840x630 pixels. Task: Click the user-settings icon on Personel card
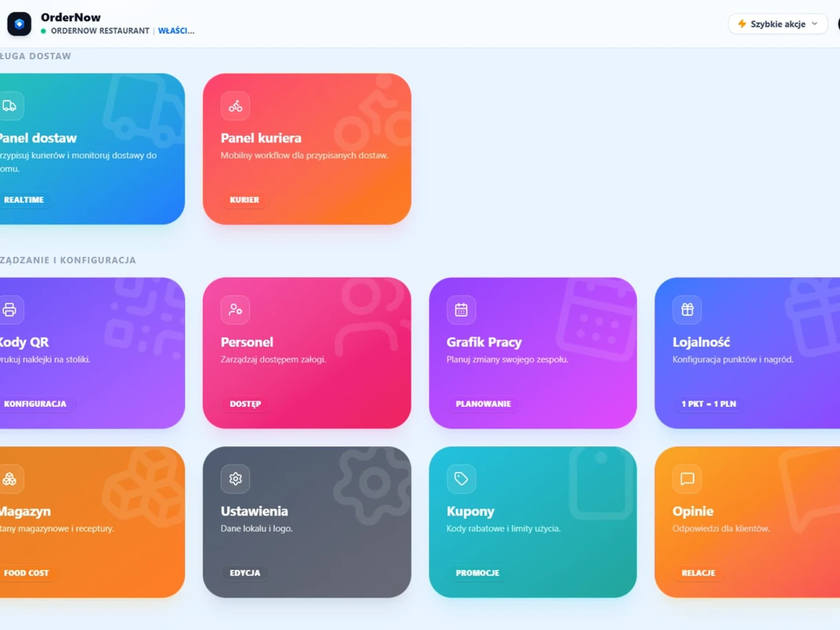coord(235,310)
